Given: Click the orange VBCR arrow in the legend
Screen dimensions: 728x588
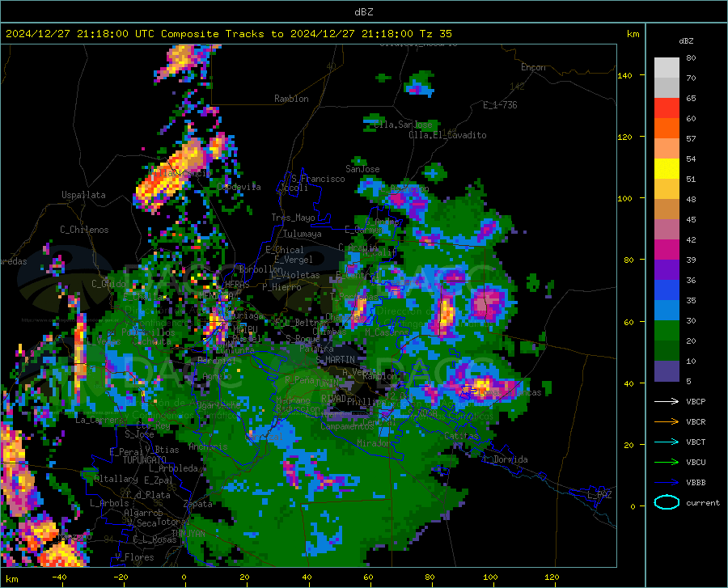Looking at the screenshot, I should (x=667, y=422).
